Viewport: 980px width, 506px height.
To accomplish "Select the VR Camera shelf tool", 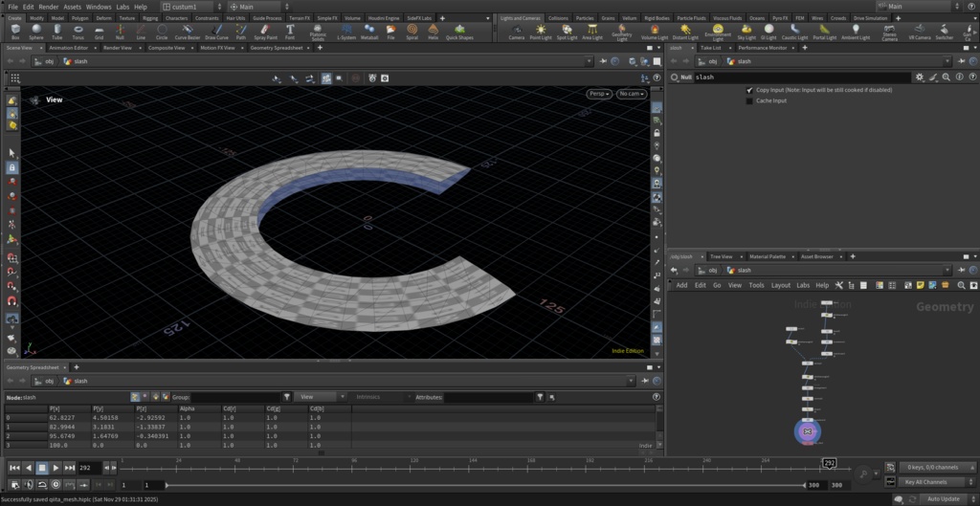I will pyautogui.click(x=920, y=32).
